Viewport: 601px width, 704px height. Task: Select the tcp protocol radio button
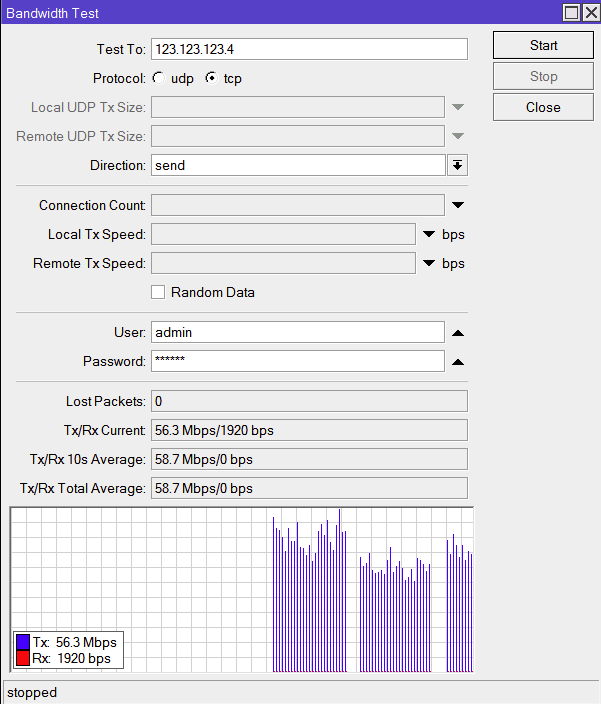tap(211, 78)
